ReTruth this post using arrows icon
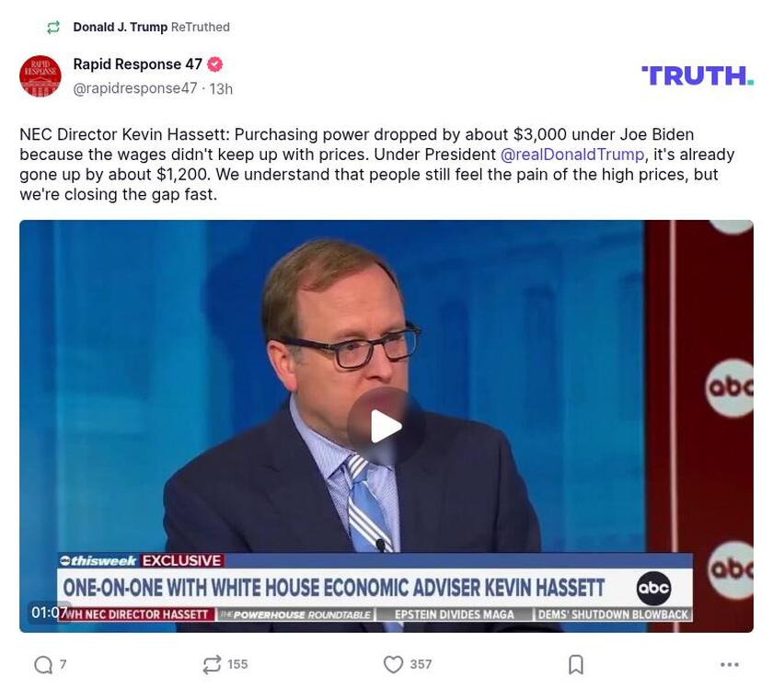This screenshot has height=700, width=773. point(212,664)
